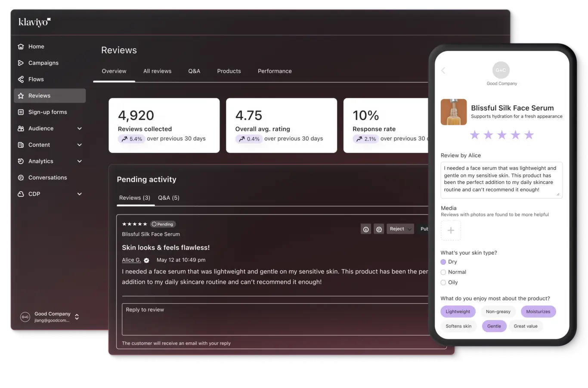The image size is (588, 388).
Task: Open the Q&A tab in Reviews header
Action: [194, 71]
